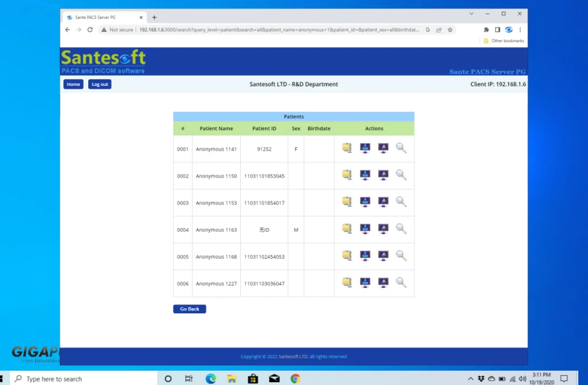This screenshot has height=385, width=588.
Task: Open the Chrome three-dot menu
Action: [520, 30]
